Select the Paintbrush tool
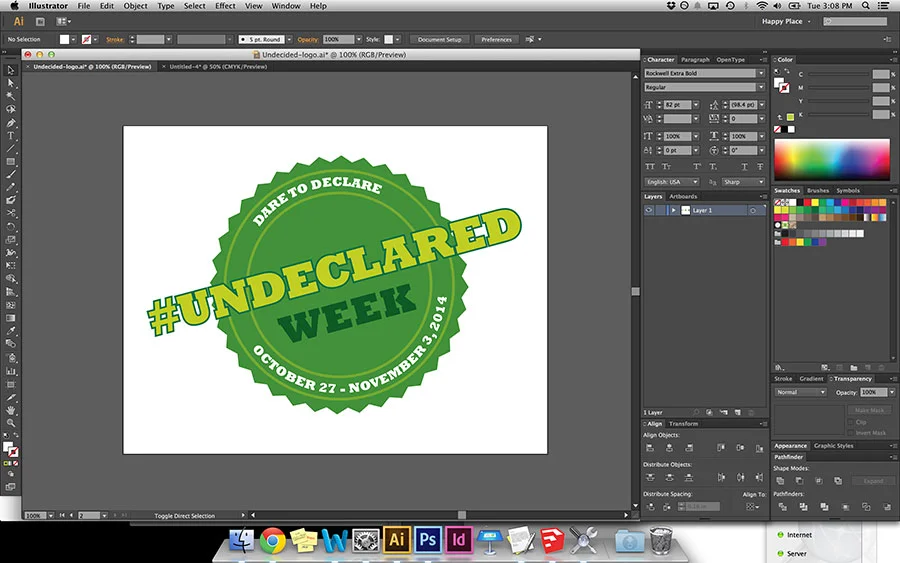 point(10,174)
